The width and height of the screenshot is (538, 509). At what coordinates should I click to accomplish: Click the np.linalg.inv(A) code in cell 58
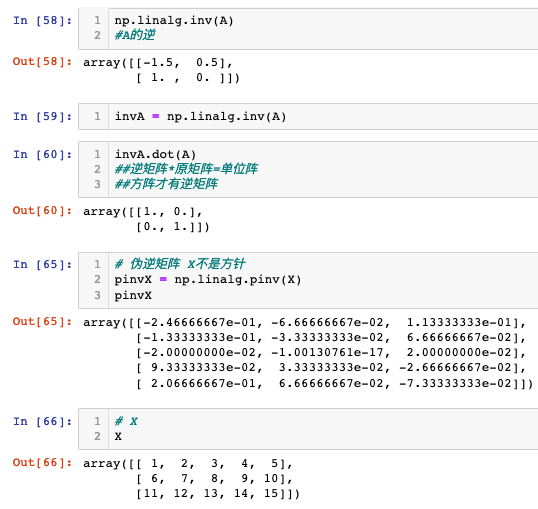(174, 21)
